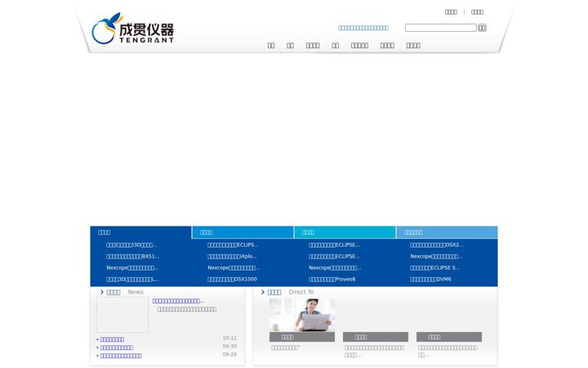This screenshot has width=588, height=368.
Task: Open the ECLIPSE S... product link
Action: (435, 267)
